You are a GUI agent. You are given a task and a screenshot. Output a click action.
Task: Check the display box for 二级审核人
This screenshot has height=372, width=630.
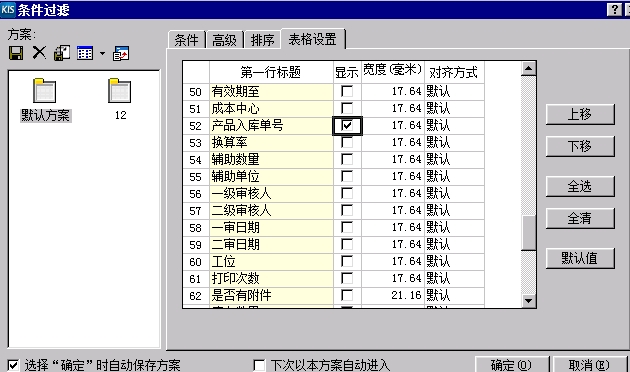coord(347,210)
